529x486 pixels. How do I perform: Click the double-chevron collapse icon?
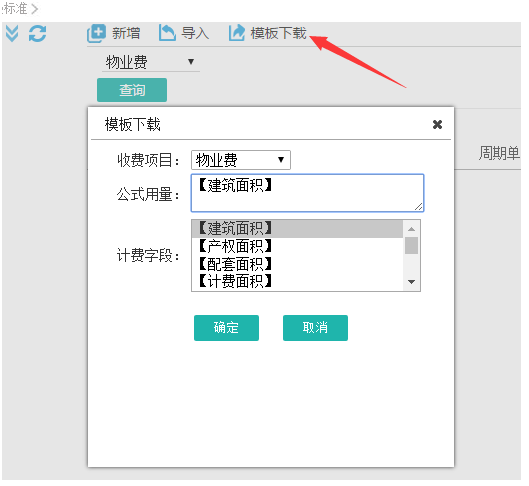12,33
